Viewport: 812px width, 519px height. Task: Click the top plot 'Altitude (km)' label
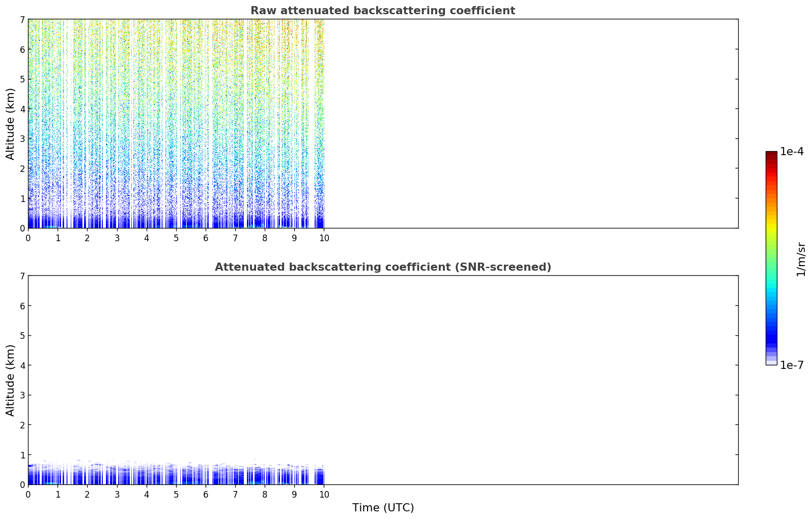[x=11, y=124]
